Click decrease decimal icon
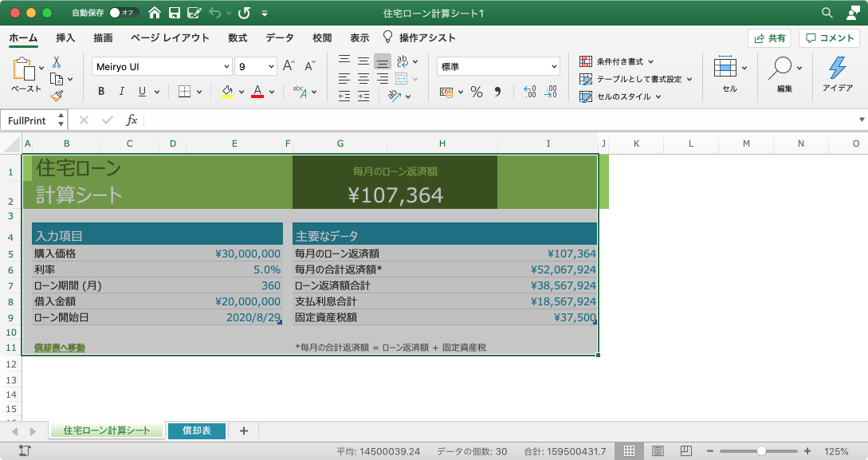The image size is (868, 460). coord(551,92)
